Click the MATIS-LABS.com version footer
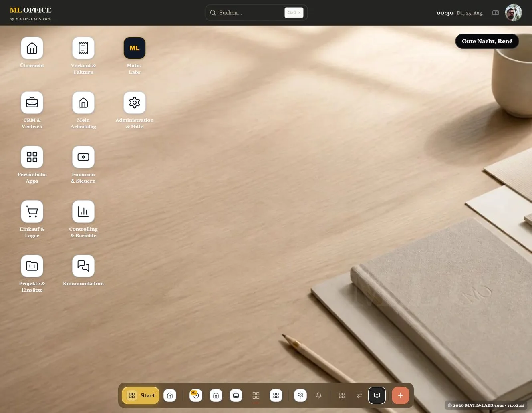 (486, 405)
